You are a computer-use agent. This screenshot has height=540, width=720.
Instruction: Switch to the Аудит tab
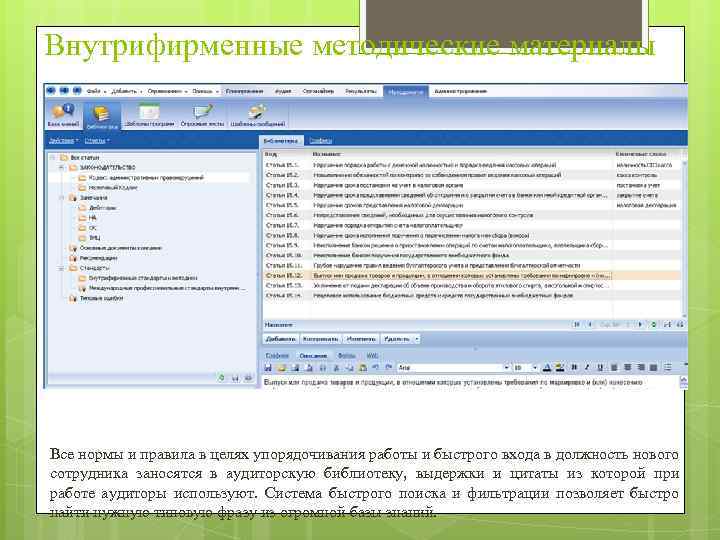click(x=283, y=91)
